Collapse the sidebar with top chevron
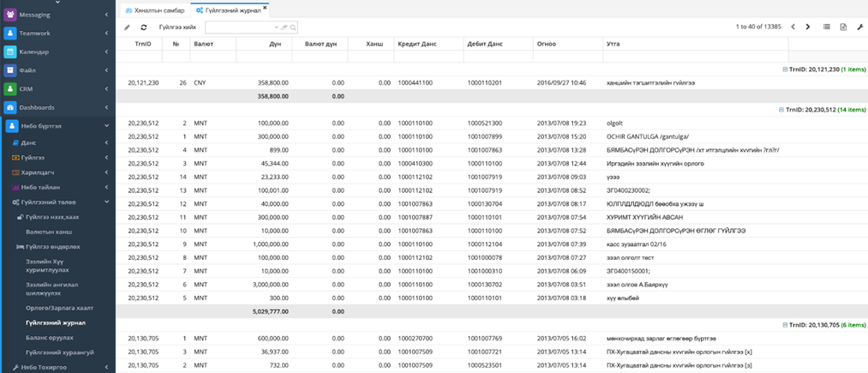 57,3
